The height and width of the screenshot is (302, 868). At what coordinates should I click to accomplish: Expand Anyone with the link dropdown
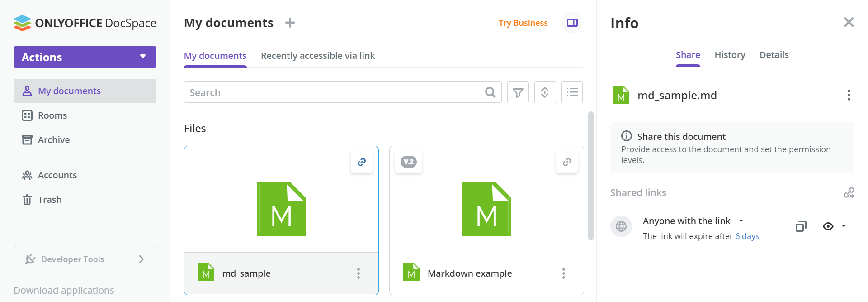[x=741, y=221]
